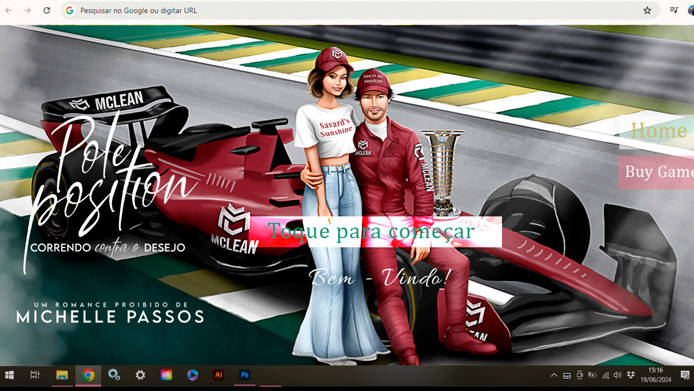Click the Google logo in address bar
The image size is (694, 391).
pos(69,10)
